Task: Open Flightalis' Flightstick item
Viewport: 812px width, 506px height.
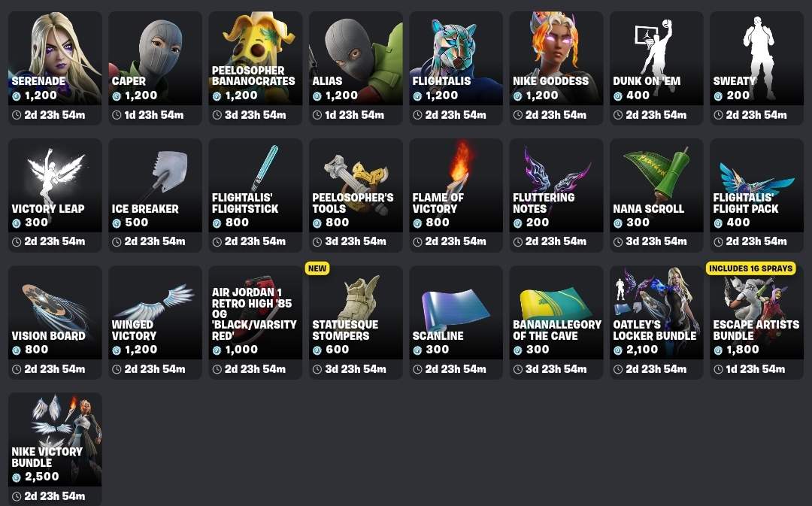Action: (256, 195)
